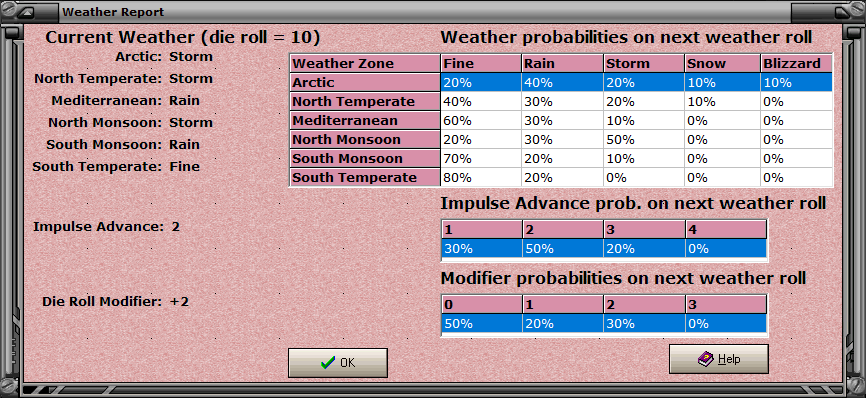The height and width of the screenshot is (398, 866).
Task: Click the Weather Report title bar text
Action: click(x=113, y=12)
